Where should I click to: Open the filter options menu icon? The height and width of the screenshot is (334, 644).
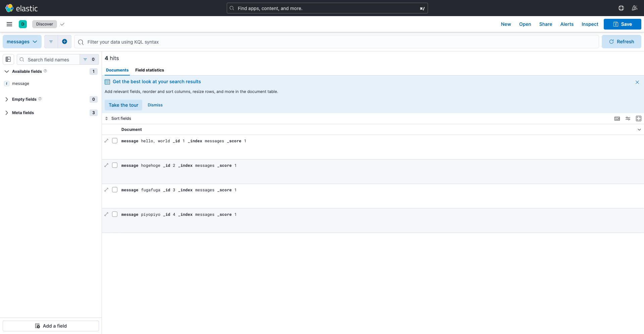coord(51,42)
